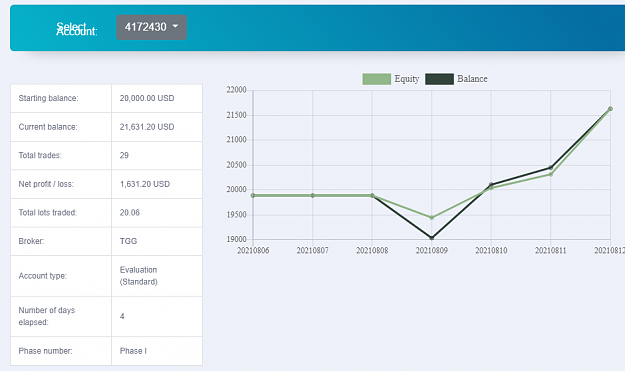625x371 pixels.
Task: Click the Equity legend label
Action: (407, 79)
